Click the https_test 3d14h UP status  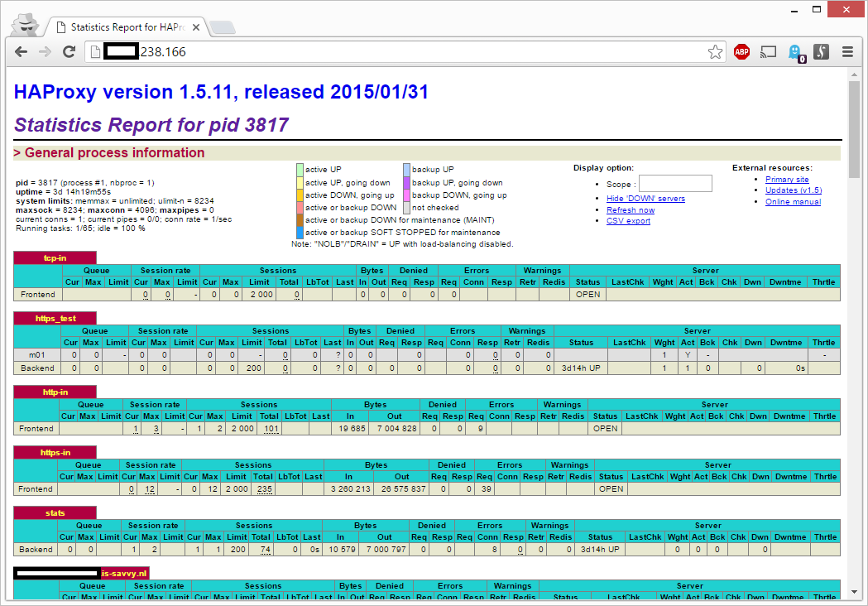click(581, 368)
